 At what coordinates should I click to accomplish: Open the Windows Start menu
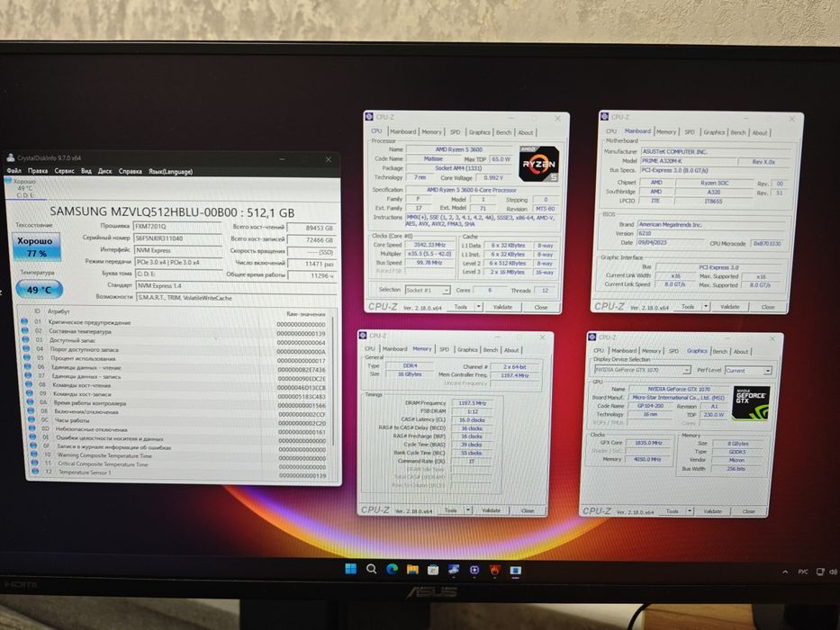coord(351,569)
